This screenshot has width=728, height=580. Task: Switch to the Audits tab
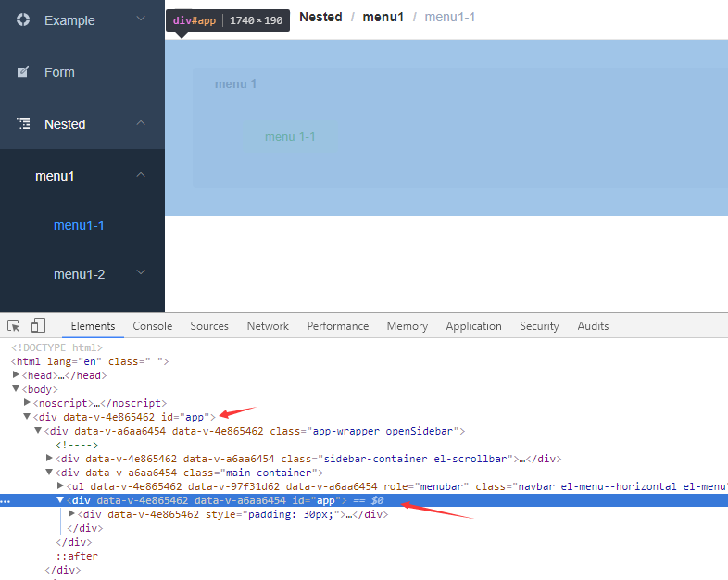[593, 326]
